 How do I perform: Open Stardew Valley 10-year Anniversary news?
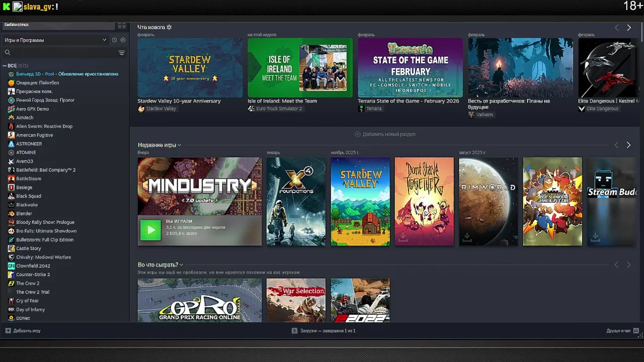point(190,68)
